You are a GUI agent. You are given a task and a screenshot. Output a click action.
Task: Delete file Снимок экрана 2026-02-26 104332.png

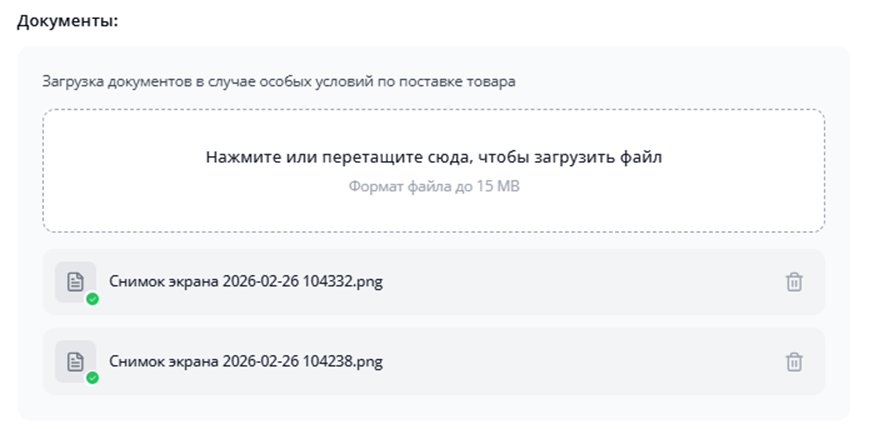point(794,282)
